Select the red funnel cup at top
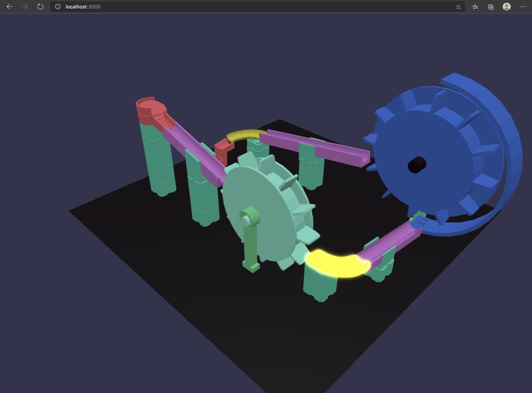This screenshot has width=532, height=393. coord(151,111)
